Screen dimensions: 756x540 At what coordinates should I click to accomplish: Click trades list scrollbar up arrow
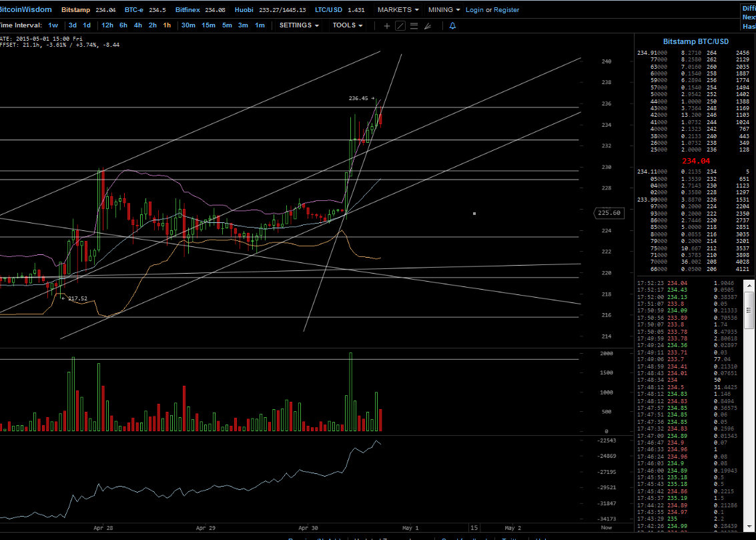[x=749, y=286]
